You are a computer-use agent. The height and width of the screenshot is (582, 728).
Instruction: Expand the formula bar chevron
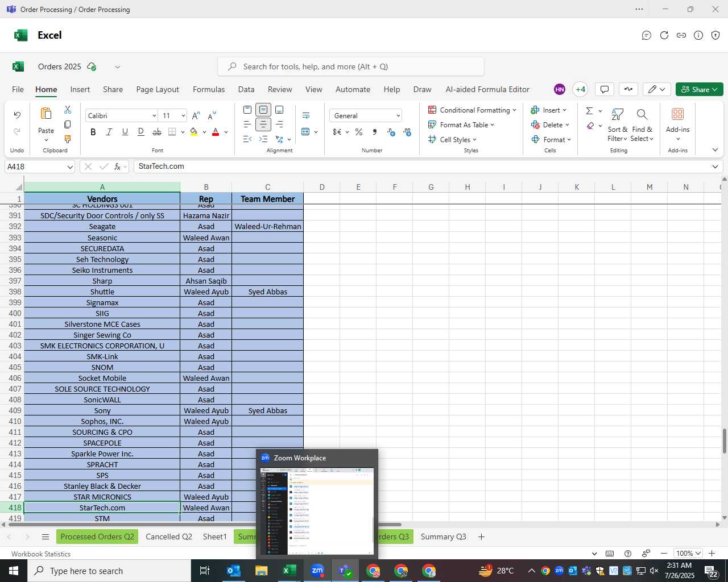click(x=715, y=167)
